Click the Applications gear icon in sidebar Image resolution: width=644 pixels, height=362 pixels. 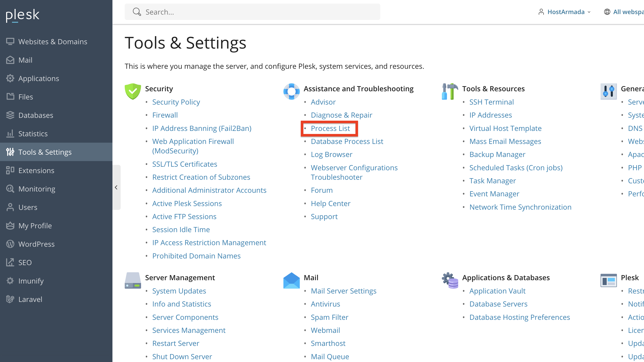tap(10, 78)
